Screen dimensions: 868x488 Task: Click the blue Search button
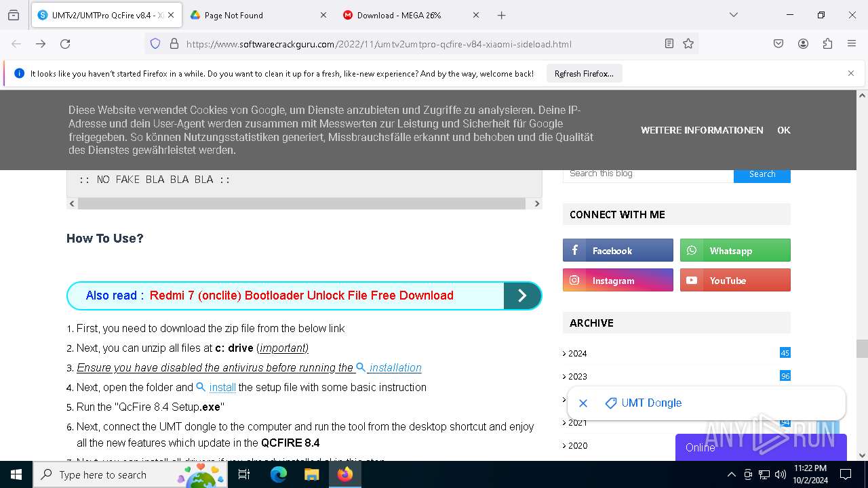point(762,174)
